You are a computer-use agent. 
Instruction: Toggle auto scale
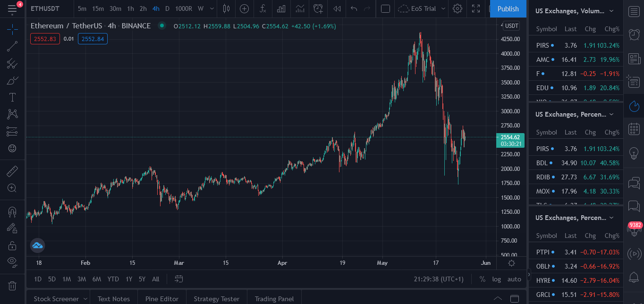(x=514, y=279)
